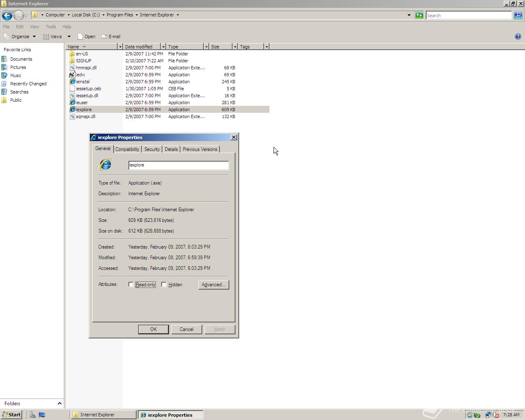Image resolution: width=525 pixels, height=420 pixels.
Task: Click the Refresh icon beside the address bar
Action: [x=419, y=15]
